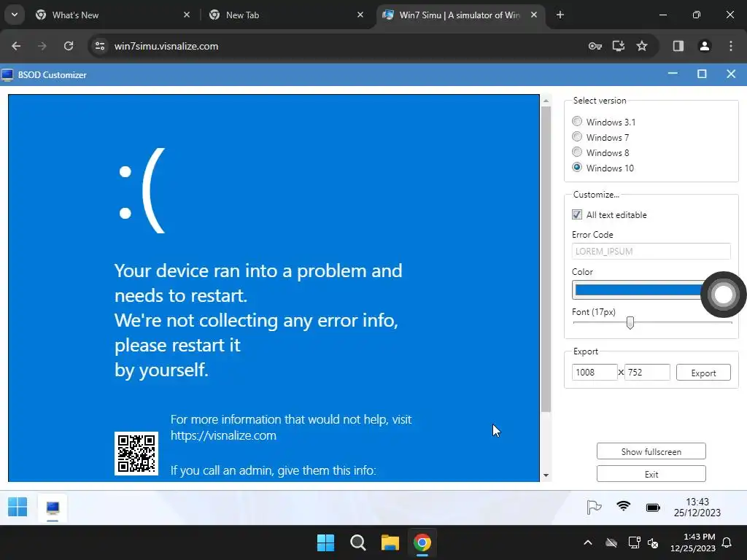
Task: Close the New Tab tab
Action: coord(360,15)
